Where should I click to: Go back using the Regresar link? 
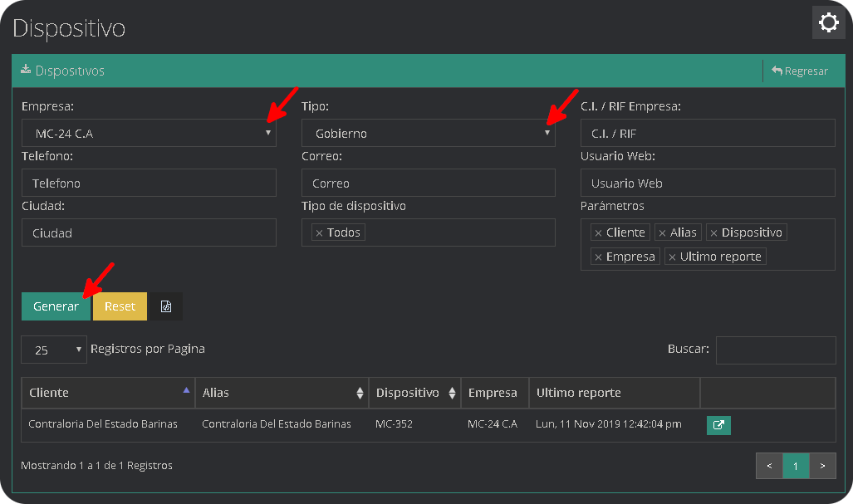[799, 71]
